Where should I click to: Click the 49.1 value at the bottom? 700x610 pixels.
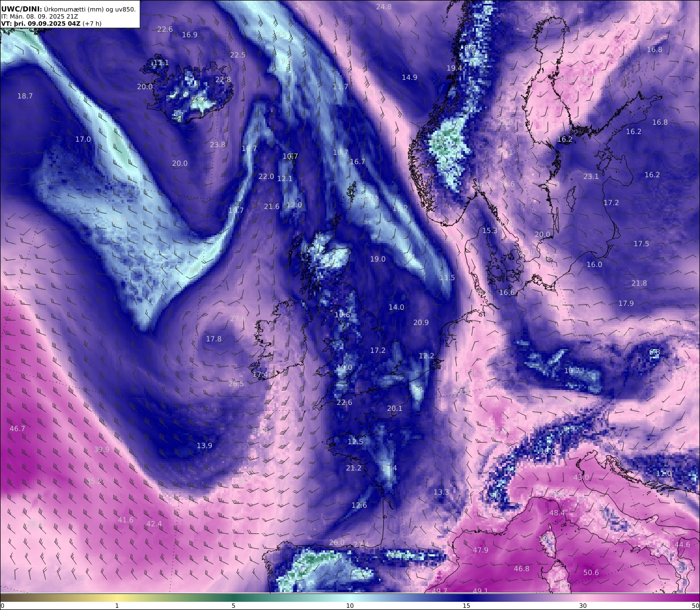[481, 591]
